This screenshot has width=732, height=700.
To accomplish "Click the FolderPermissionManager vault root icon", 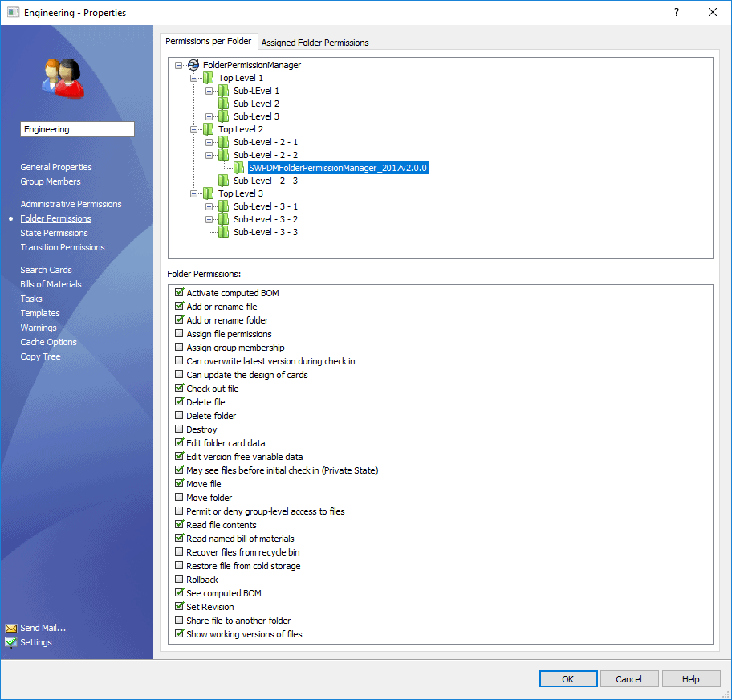I will click(193, 65).
